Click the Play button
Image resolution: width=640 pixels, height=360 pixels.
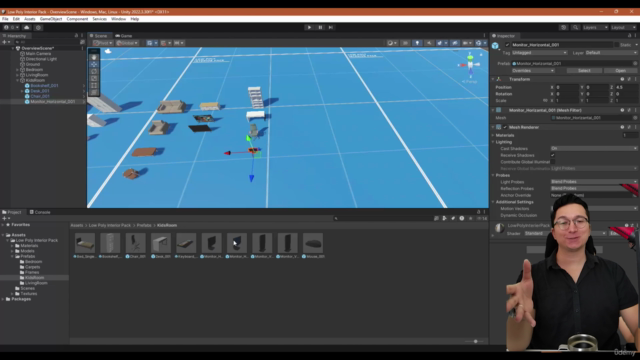click(309, 27)
